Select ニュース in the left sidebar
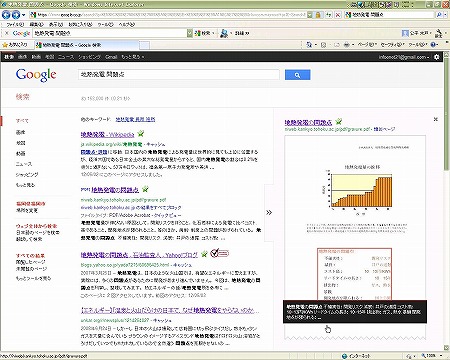This screenshot has height=360, width=450. (24, 164)
